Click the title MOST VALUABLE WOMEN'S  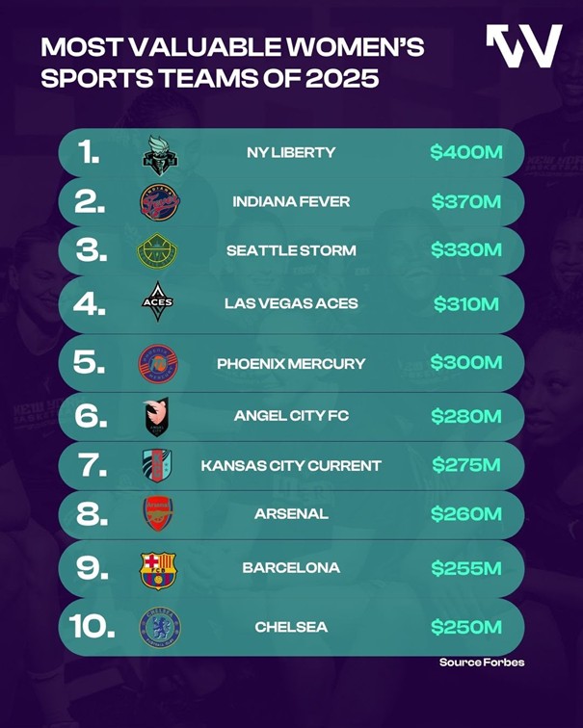point(232,46)
